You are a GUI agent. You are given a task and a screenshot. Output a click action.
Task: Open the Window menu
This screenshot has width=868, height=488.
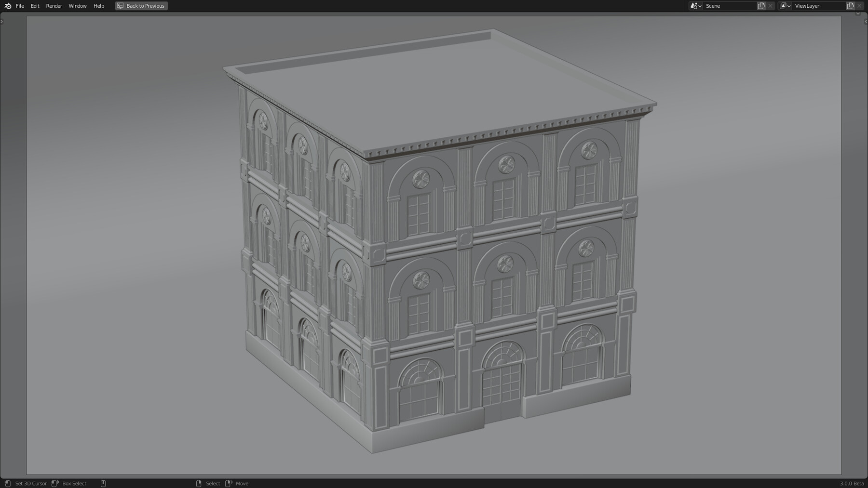[77, 6]
